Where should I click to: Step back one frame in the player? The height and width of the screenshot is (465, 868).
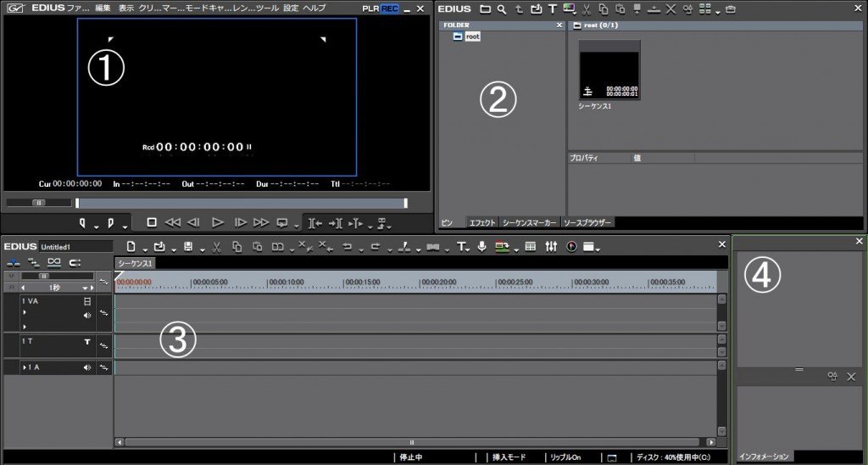(x=193, y=223)
